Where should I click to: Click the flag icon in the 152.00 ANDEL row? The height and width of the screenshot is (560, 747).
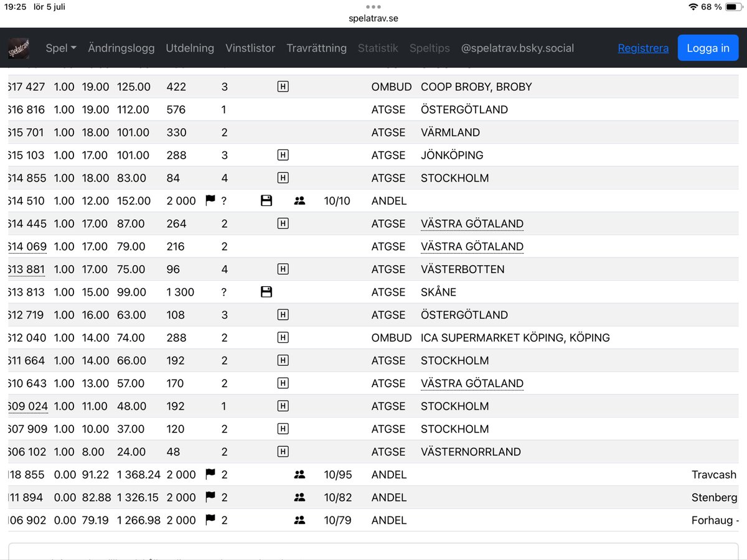(210, 200)
